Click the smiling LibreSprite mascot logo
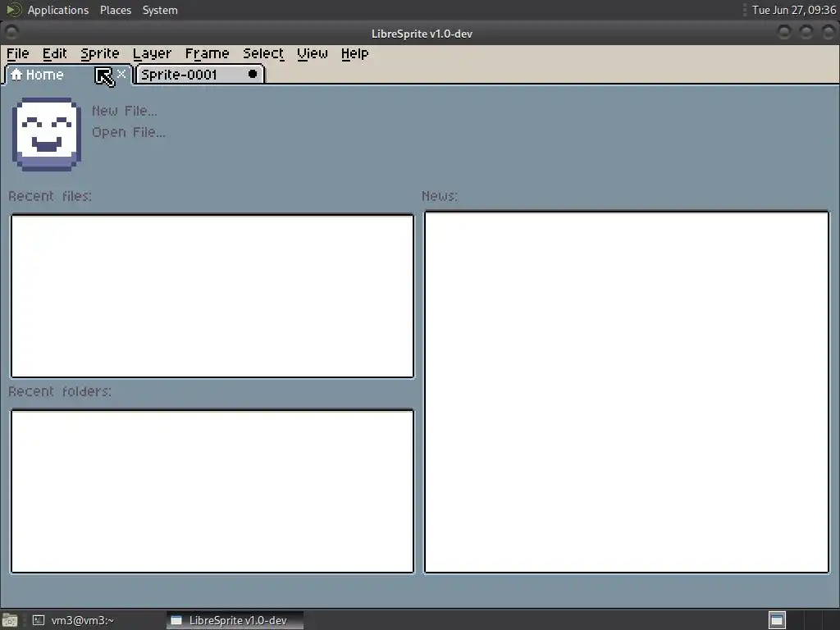This screenshot has width=840, height=630. [47, 134]
